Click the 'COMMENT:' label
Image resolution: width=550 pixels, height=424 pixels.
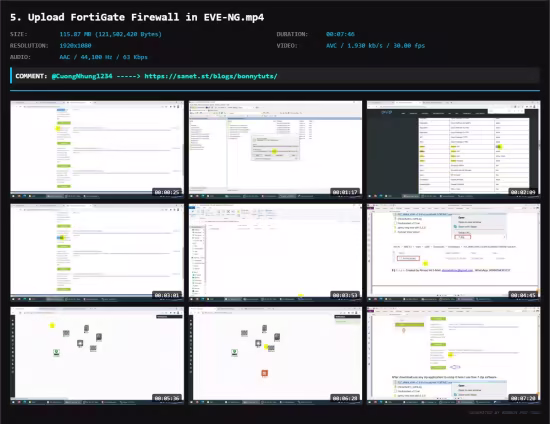31,76
